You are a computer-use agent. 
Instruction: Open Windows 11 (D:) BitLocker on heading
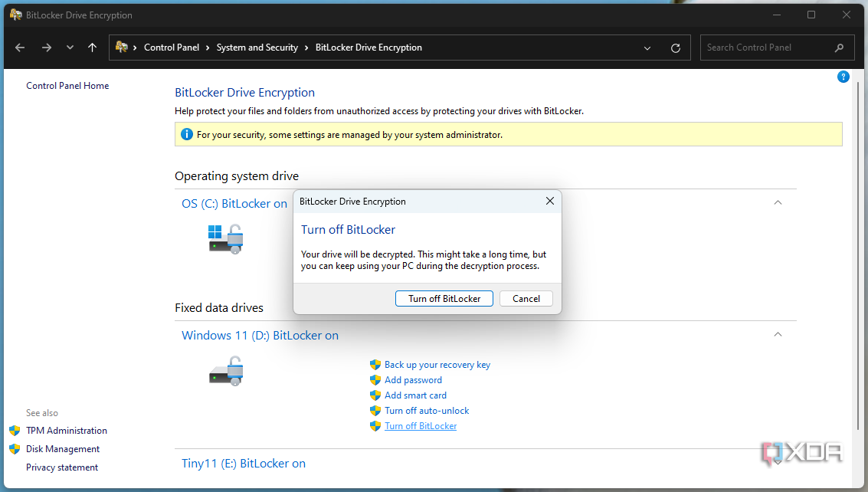pyautogui.click(x=260, y=336)
